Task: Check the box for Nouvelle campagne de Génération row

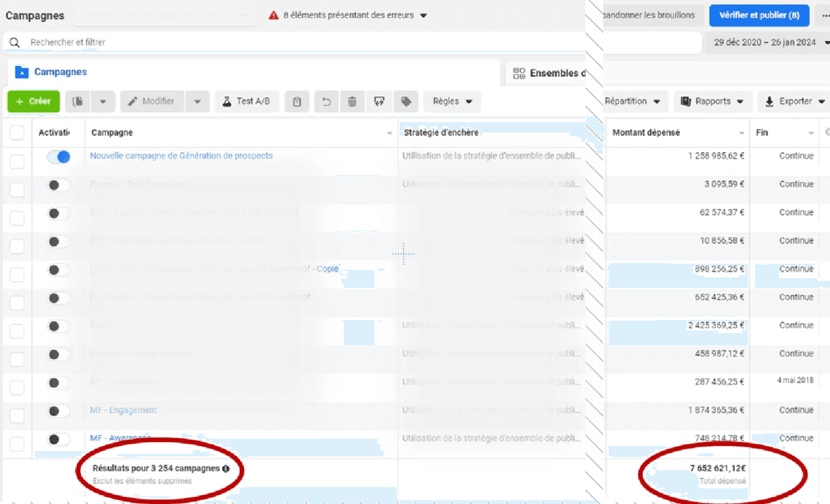Action: [17, 161]
